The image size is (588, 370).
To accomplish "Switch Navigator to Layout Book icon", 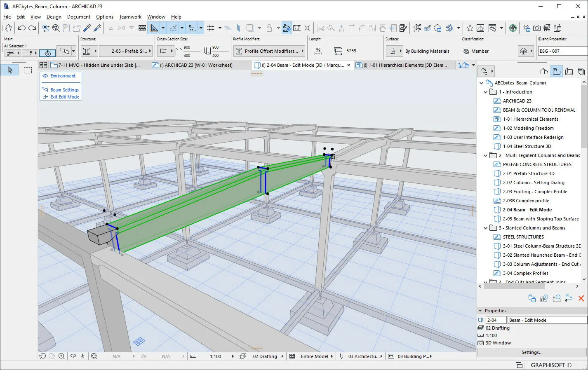I will click(x=569, y=71).
